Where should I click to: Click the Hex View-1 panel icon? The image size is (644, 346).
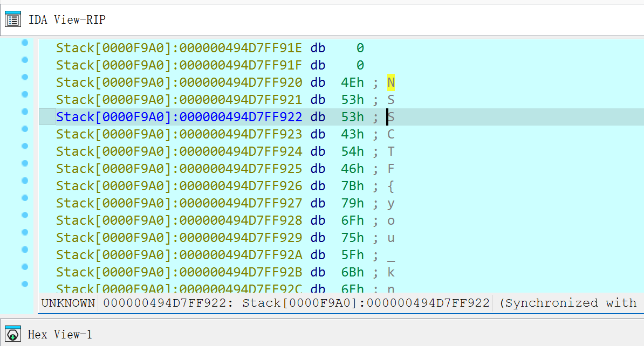[x=13, y=334]
